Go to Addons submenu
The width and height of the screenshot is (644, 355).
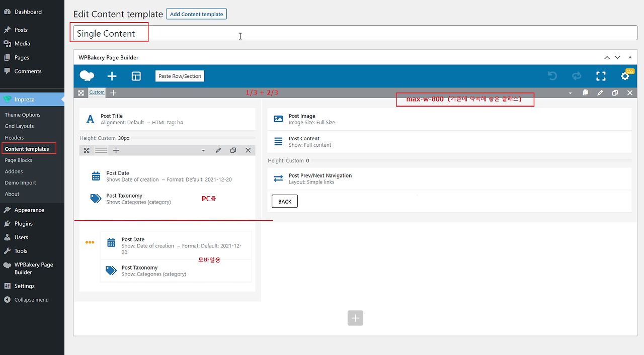tap(14, 171)
